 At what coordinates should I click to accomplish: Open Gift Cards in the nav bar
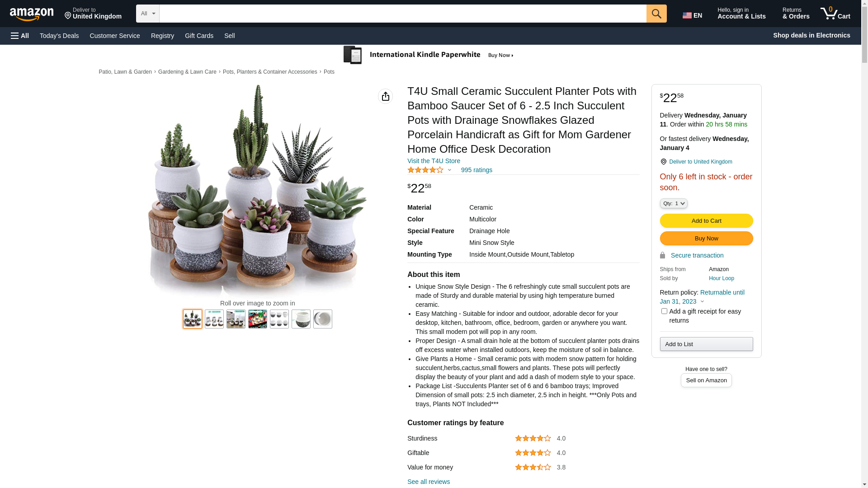[199, 36]
